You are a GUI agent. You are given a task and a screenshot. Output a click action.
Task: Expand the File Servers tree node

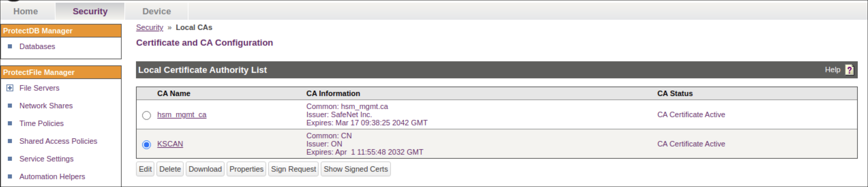coord(10,88)
